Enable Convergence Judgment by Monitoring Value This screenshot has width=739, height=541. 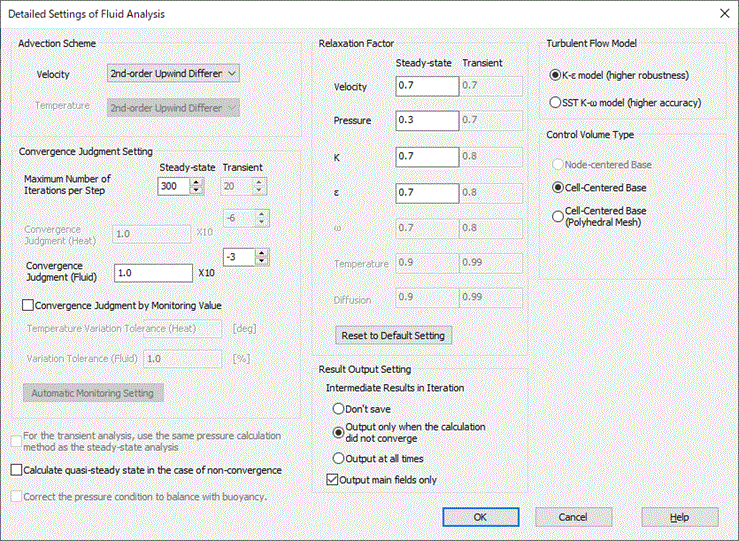click(x=28, y=306)
